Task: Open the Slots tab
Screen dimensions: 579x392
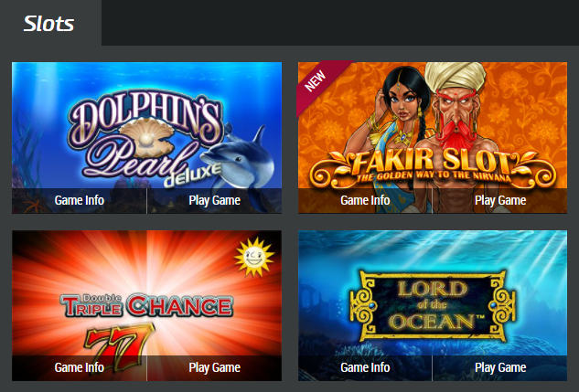Action: pyautogui.click(x=49, y=23)
